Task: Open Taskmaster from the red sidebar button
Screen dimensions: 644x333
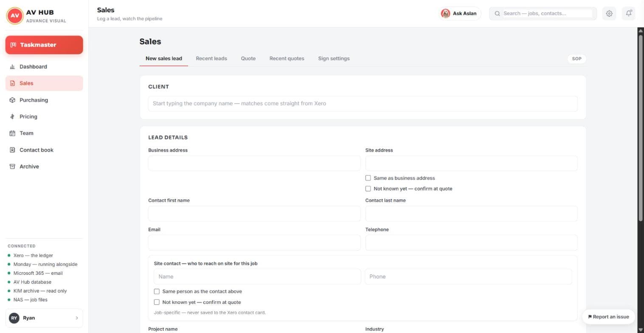Action: coord(44,45)
